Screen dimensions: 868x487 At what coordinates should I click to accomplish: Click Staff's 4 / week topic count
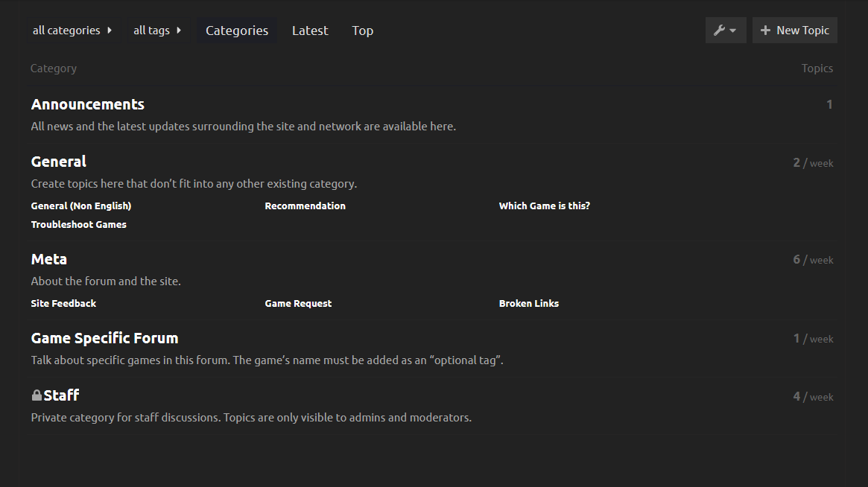click(813, 397)
